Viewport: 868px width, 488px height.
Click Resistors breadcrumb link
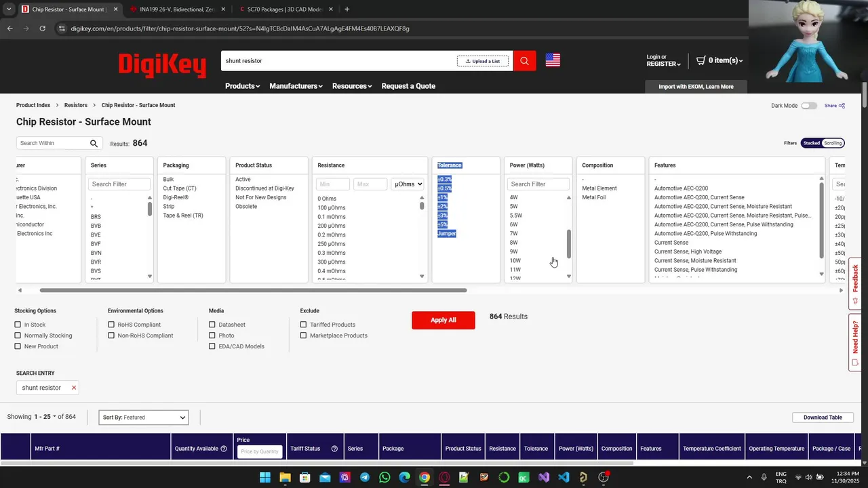click(x=76, y=105)
